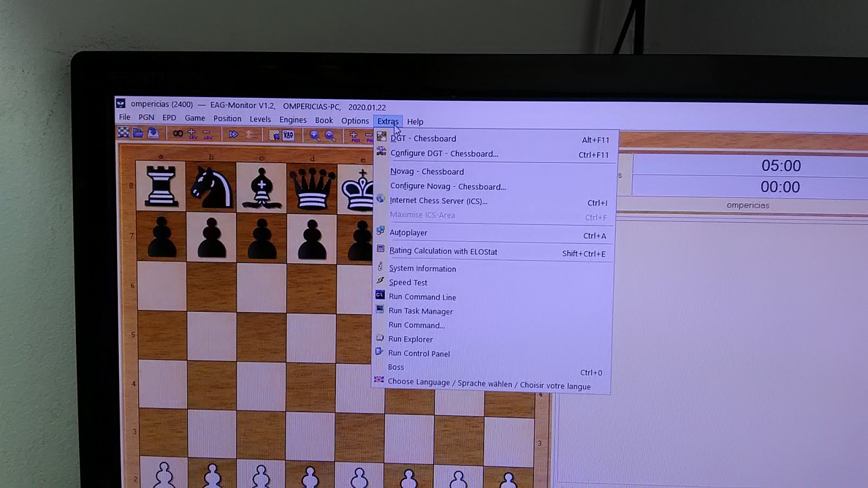The image size is (868, 488).
Task: Open the Options menu
Action: (355, 121)
